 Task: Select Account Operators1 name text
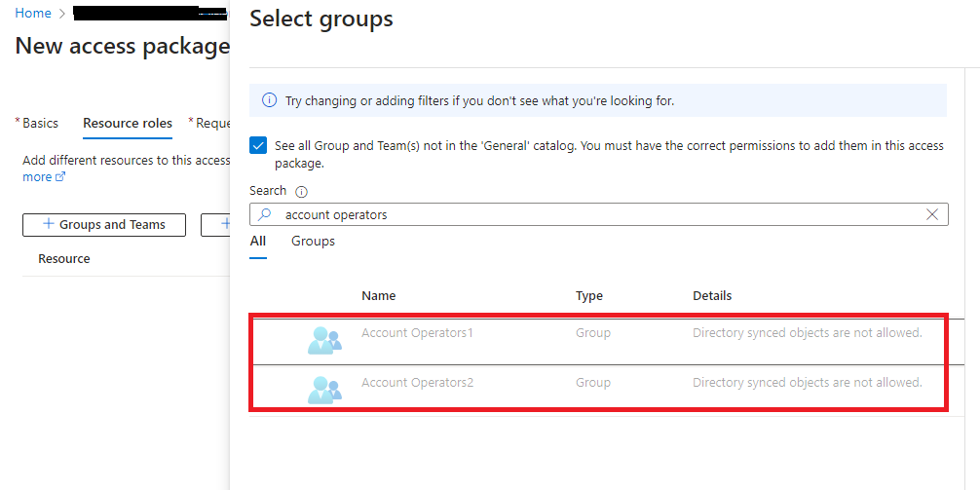418,333
